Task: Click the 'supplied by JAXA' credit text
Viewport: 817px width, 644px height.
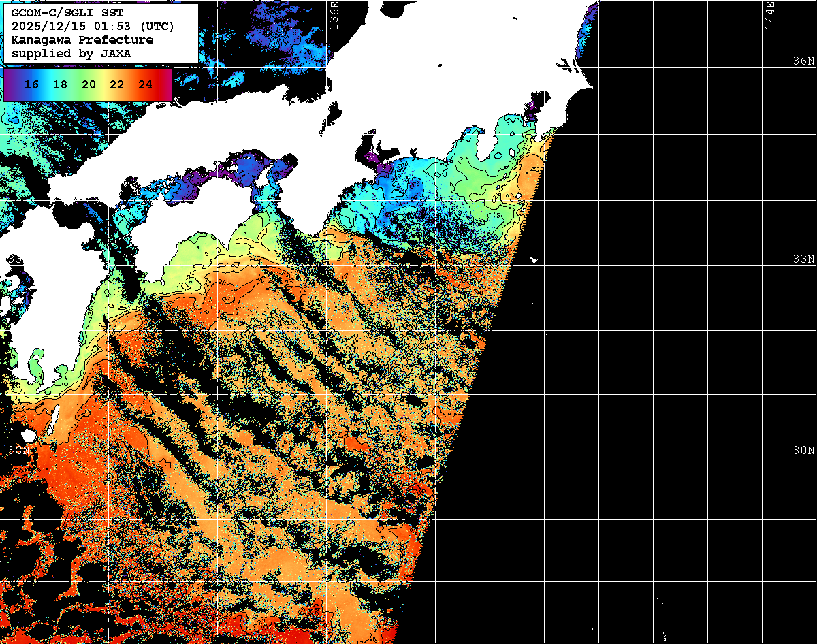Action: coord(71,53)
